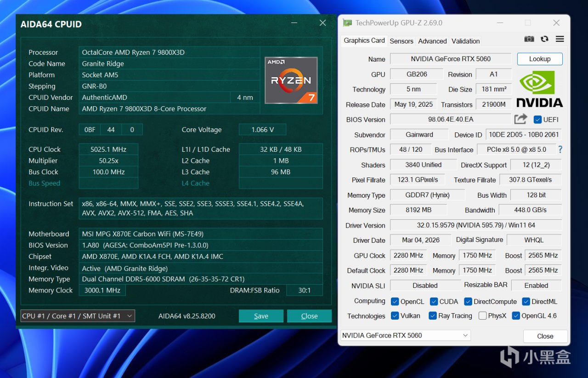Click the Memory Type field GDDR7 (Hynix)
This screenshot has height=378, width=588.
click(x=428, y=195)
